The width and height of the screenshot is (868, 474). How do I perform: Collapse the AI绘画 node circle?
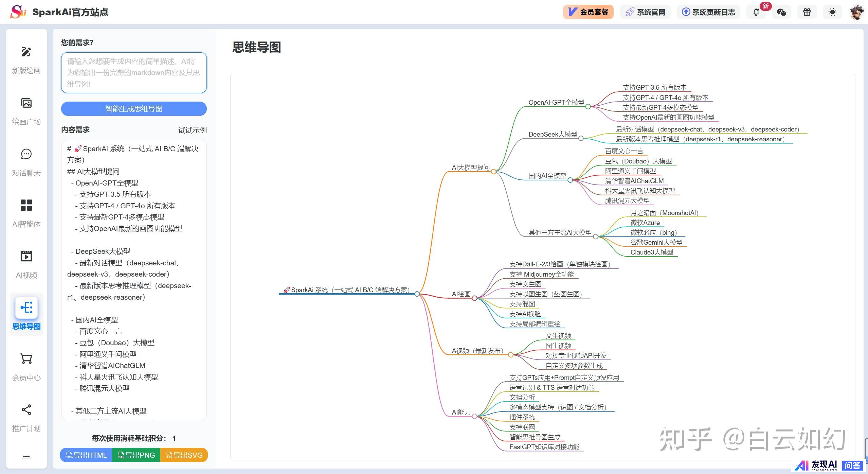point(474,298)
